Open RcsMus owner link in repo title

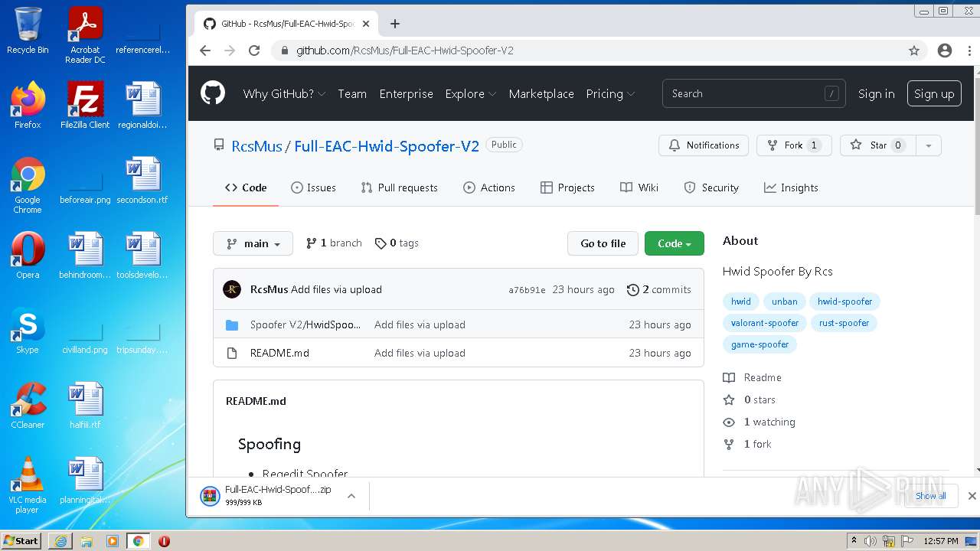click(x=256, y=146)
